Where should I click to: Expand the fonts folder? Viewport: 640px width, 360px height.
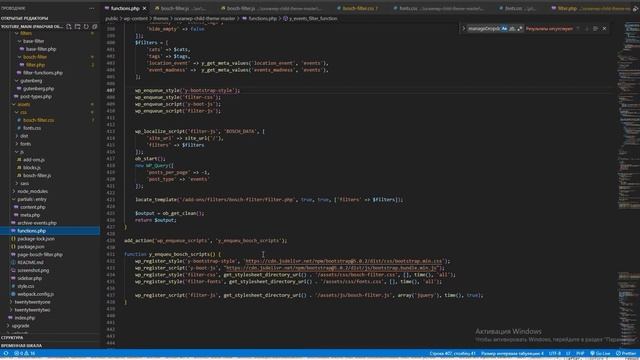(x=23, y=144)
